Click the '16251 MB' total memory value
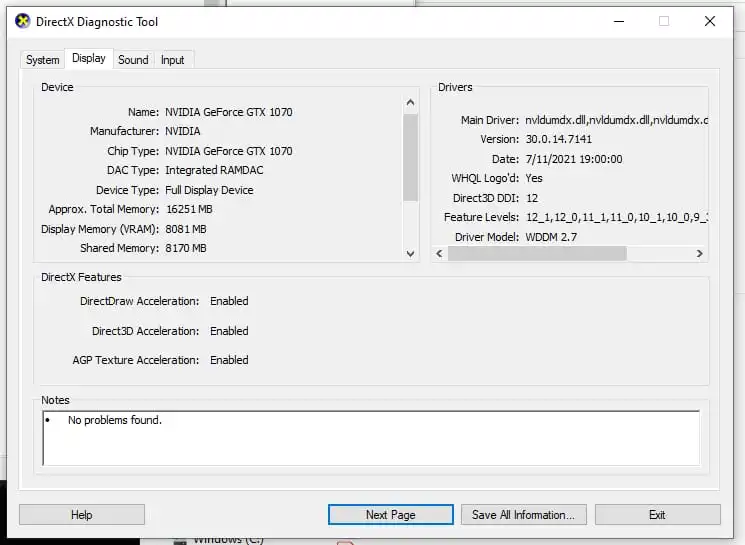745x545 pixels. 189,209
